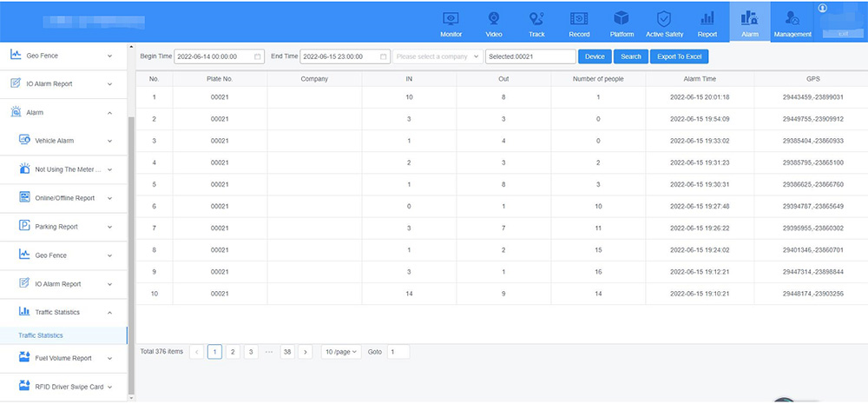Click the Vehicle Alarm icon in sidebar
The image size is (868, 404).
24,140
